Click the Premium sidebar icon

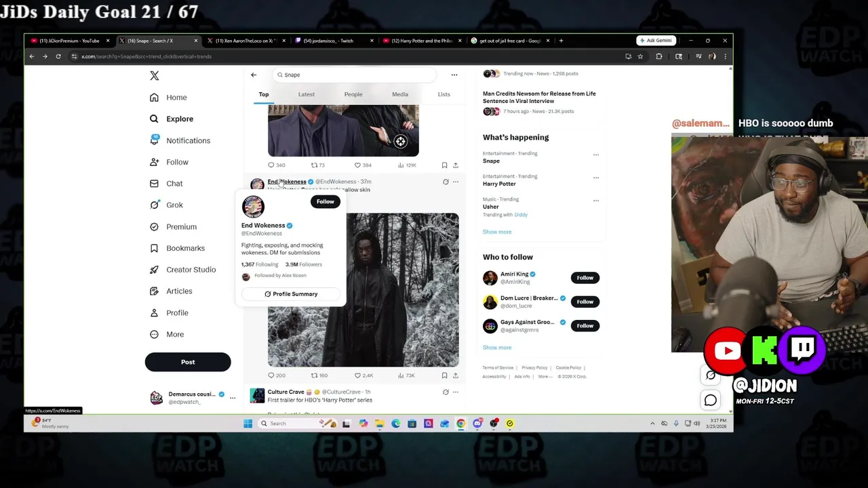154,226
